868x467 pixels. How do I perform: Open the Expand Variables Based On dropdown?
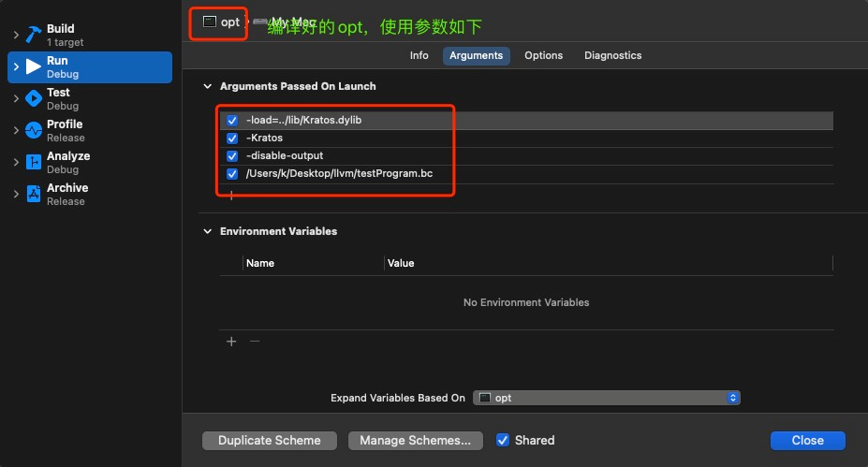(x=607, y=398)
